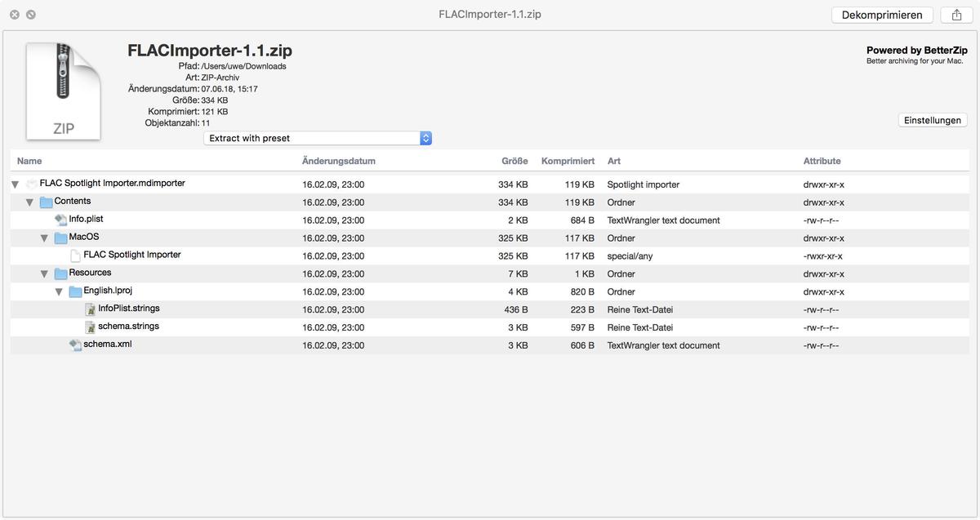The image size is (980, 520).
Task: Collapse the Resources folder triangle
Action: click(44, 274)
